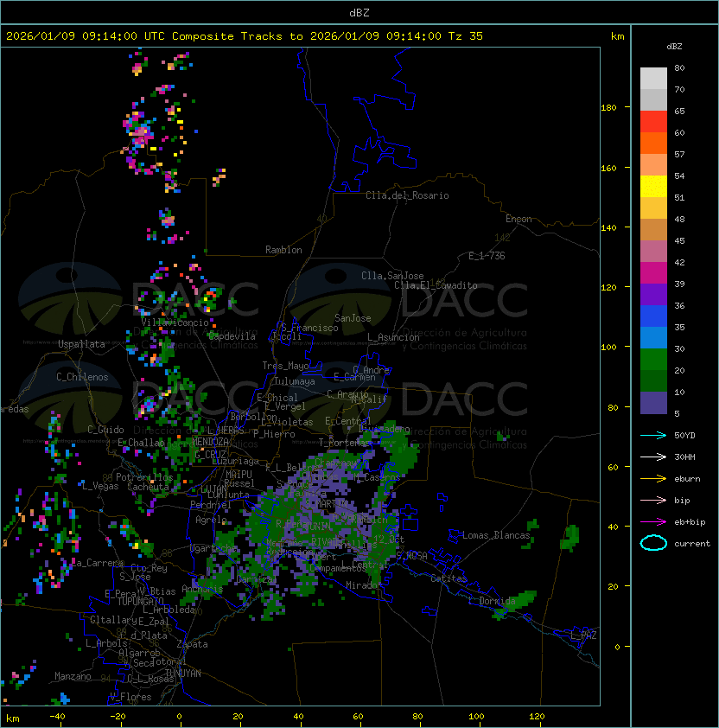Click the pink bip arrow in legend
719x728 pixels.
coord(653,500)
